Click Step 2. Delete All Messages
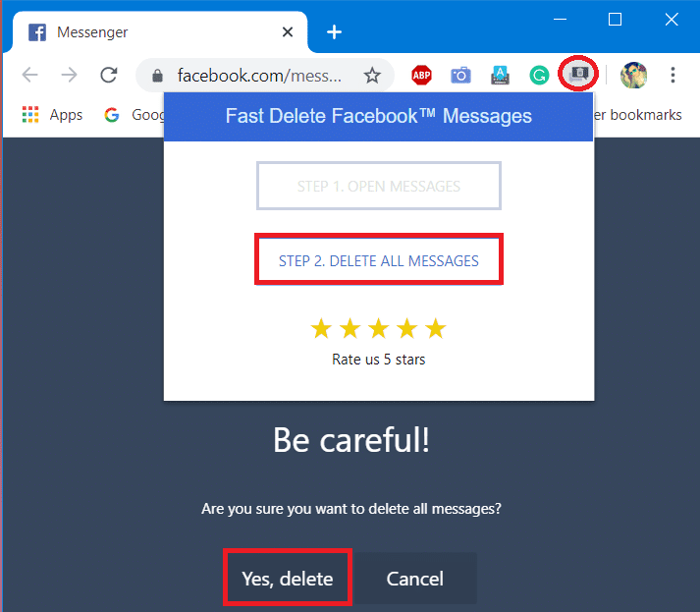This screenshot has height=612, width=700. pos(379,260)
